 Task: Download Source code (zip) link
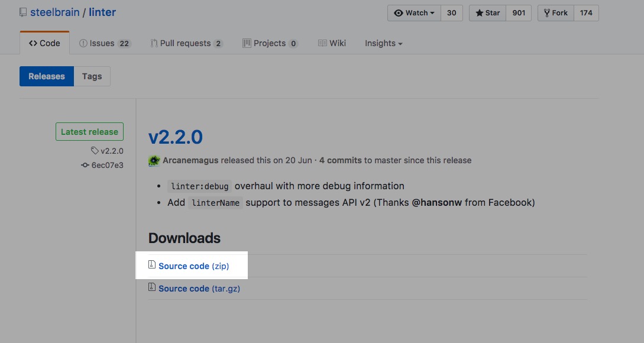pos(193,266)
